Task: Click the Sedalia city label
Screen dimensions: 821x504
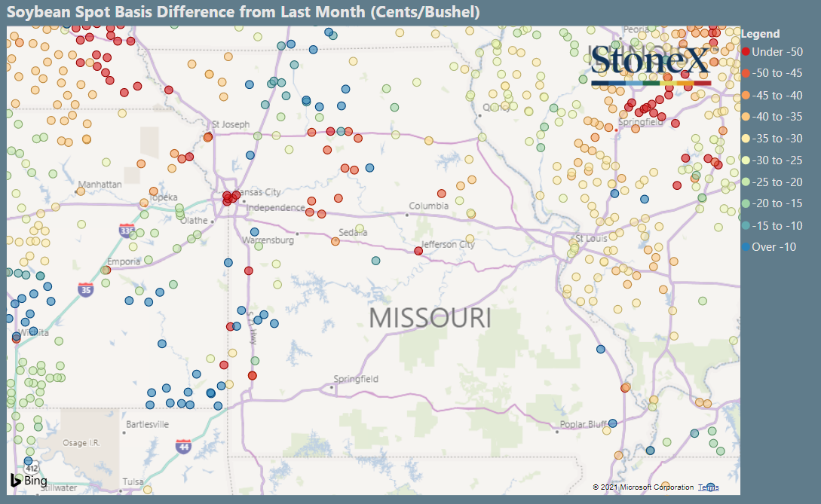Action: point(353,232)
